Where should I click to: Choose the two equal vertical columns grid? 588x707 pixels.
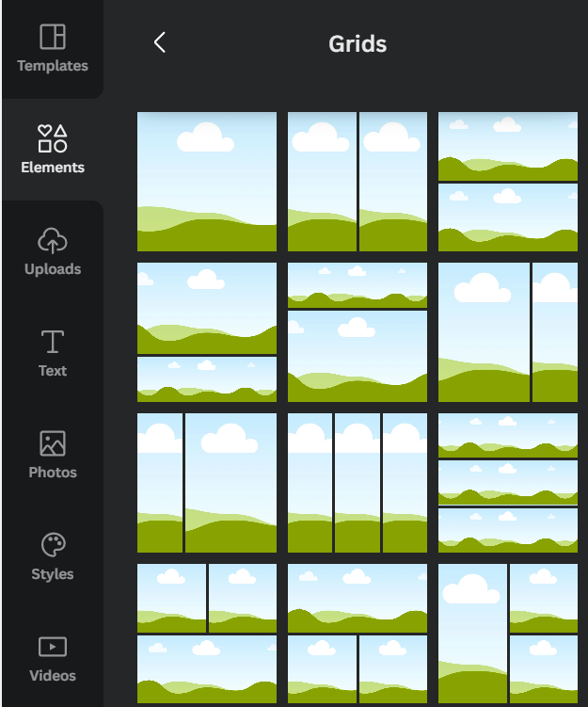pyautogui.click(x=358, y=182)
